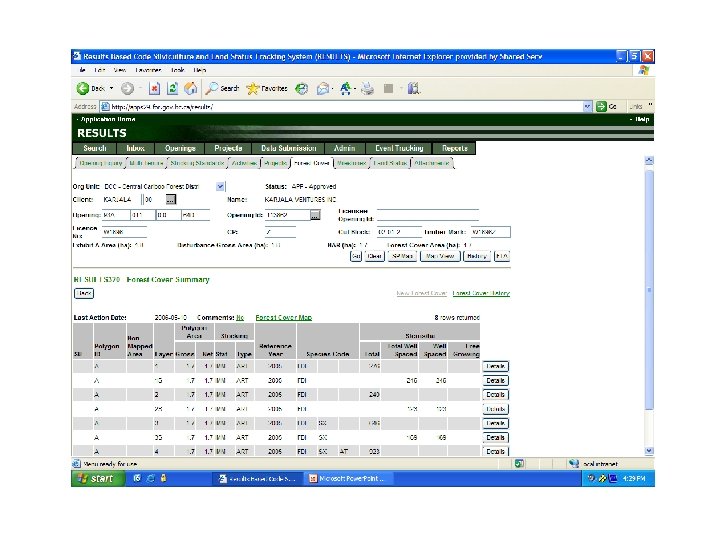This screenshot has height=540, width=720.
Task: Click the Opening Id lookup icon
Action: (x=315, y=214)
